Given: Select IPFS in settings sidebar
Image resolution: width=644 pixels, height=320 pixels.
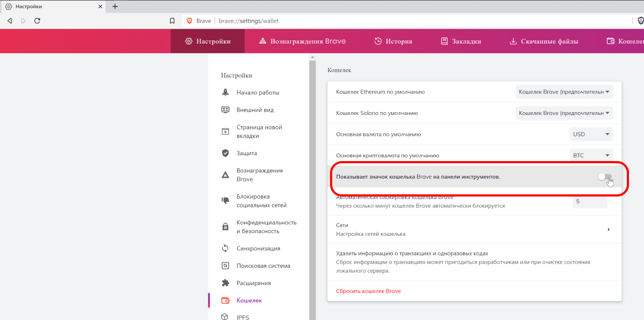Looking at the screenshot, I should 243,317.
